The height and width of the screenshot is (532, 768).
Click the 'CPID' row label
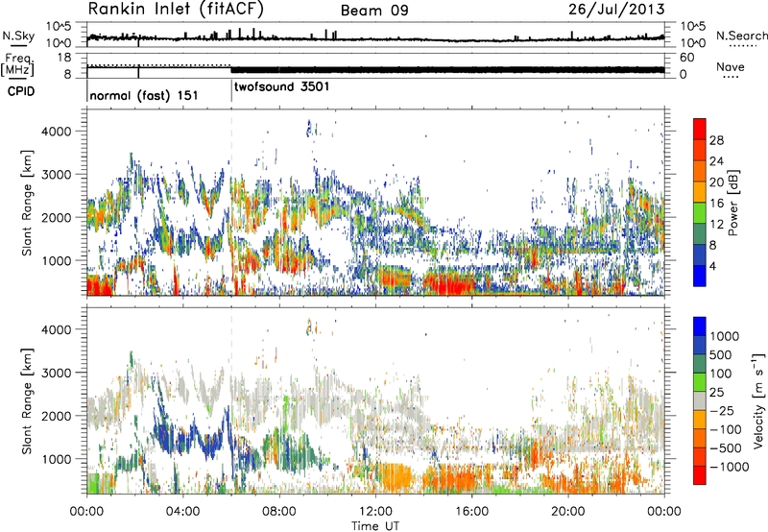21,91
